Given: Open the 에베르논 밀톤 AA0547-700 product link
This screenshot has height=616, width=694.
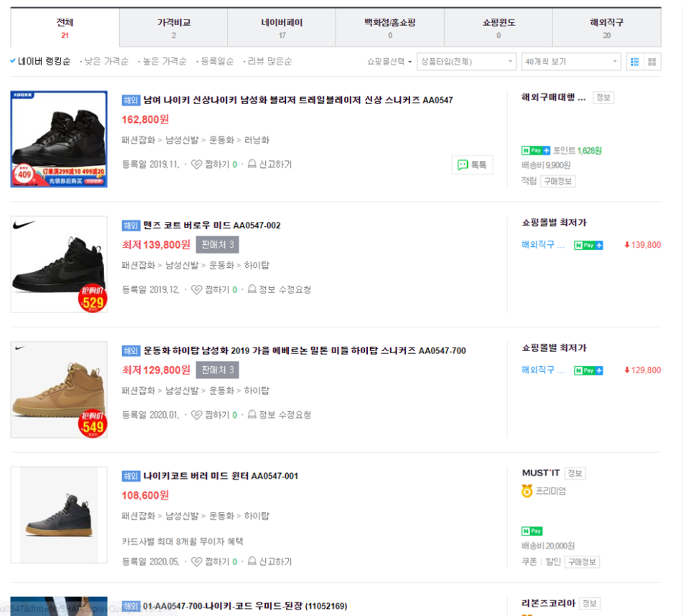Looking at the screenshot, I should point(305,350).
